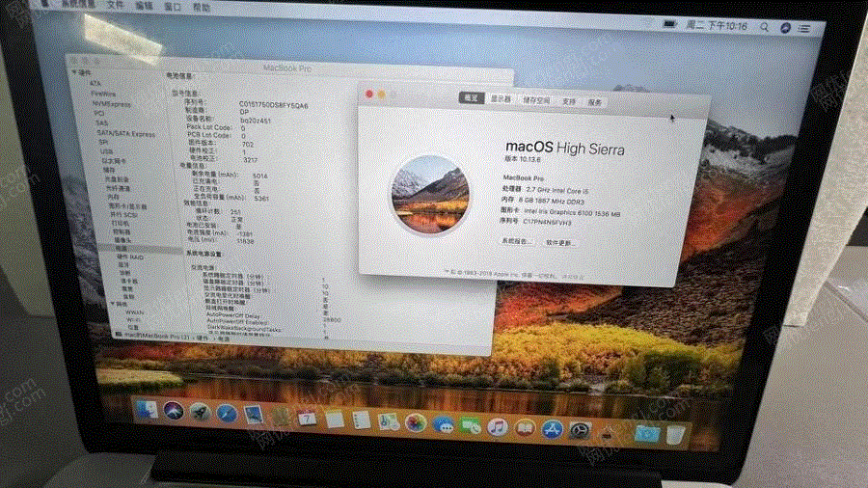The image size is (868, 488).
Task: Click the macOS High Sierra wallpaper thumbnail
Action: pos(430,195)
